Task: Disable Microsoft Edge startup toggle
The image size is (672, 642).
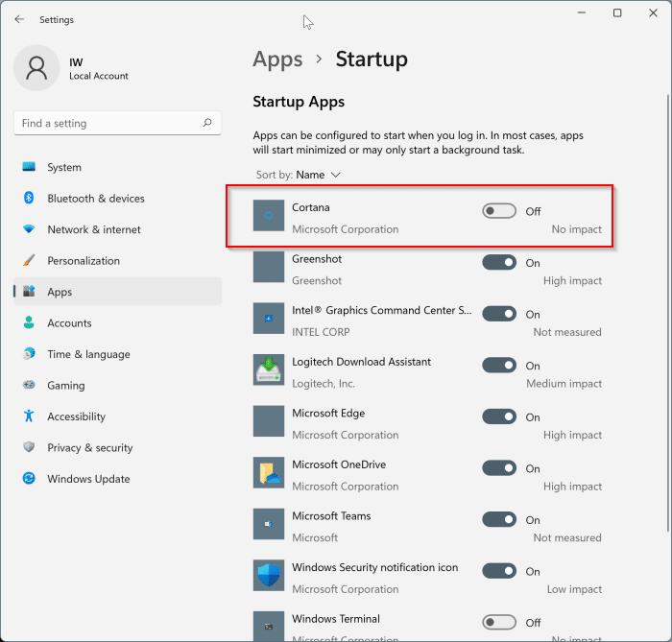Action: point(499,416)
